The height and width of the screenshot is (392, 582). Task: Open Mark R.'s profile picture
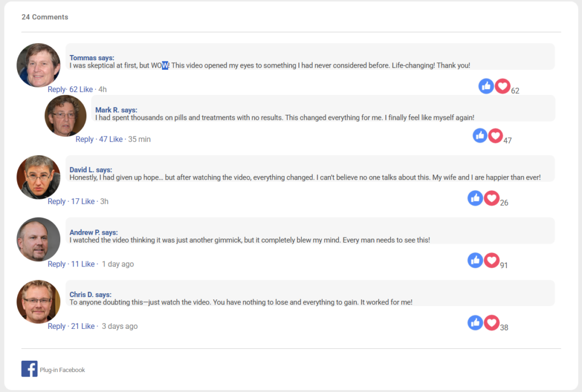coord(65,115)
